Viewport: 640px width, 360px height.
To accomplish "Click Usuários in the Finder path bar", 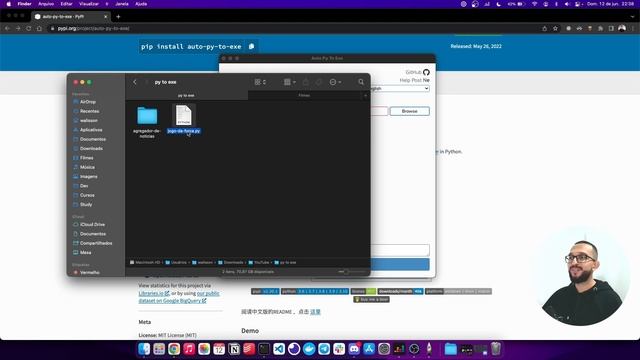I will click(176, 262).
